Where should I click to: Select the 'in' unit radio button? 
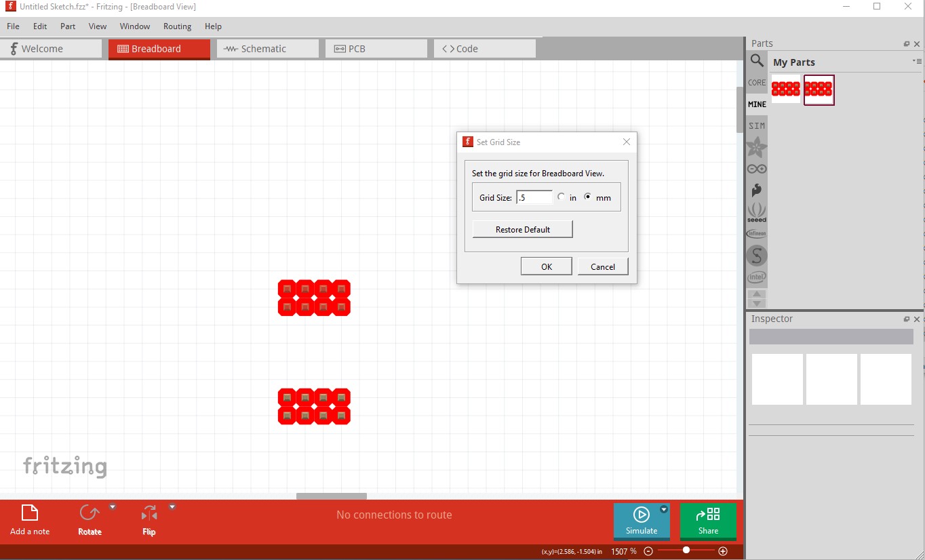pyautogui.click(x=561, y=197)
